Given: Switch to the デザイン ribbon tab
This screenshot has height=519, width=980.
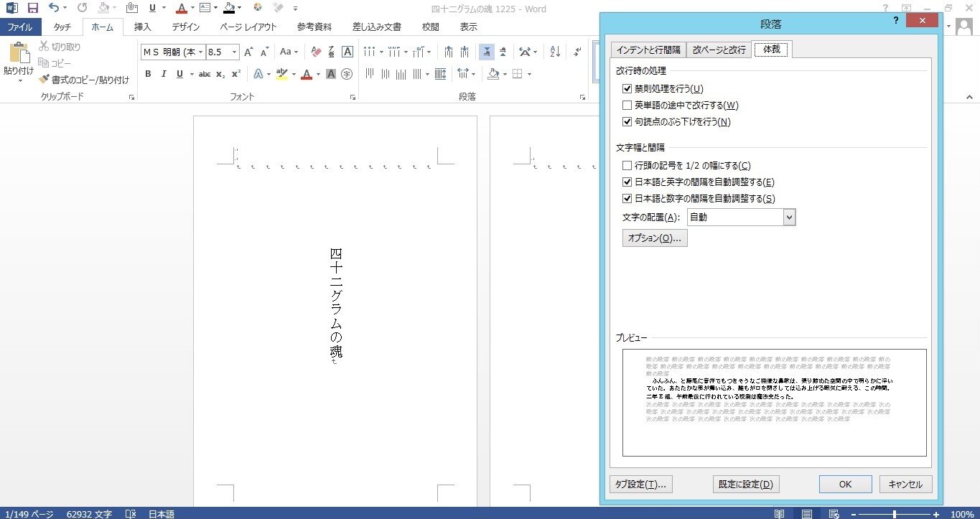Looking at the screenshot, I should 185,27.
